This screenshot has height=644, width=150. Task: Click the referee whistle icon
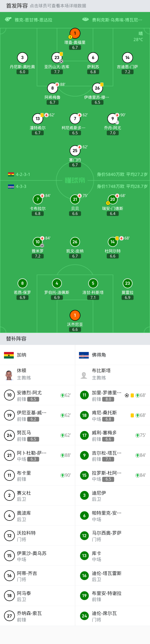click(8, 19)
